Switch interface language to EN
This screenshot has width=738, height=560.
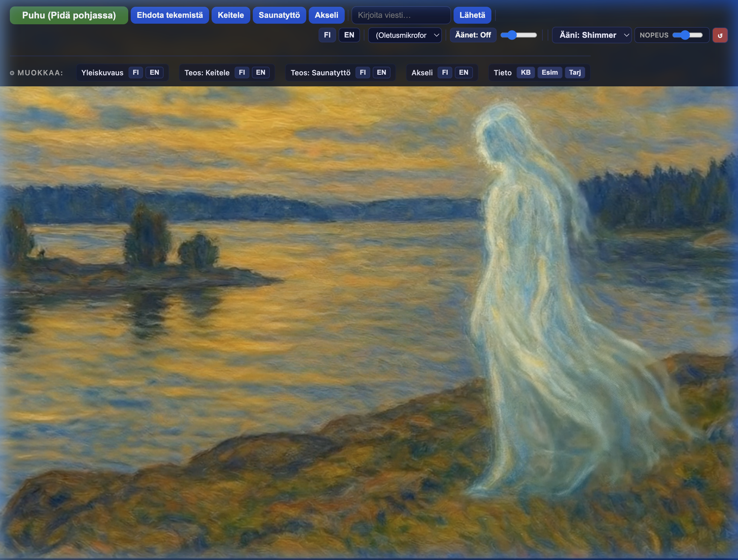[349, 35]
